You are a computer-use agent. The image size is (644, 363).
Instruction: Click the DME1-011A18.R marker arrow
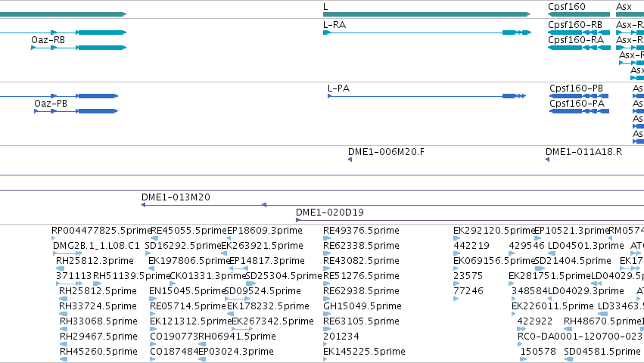pyautogui.click(x=547, y=160)
